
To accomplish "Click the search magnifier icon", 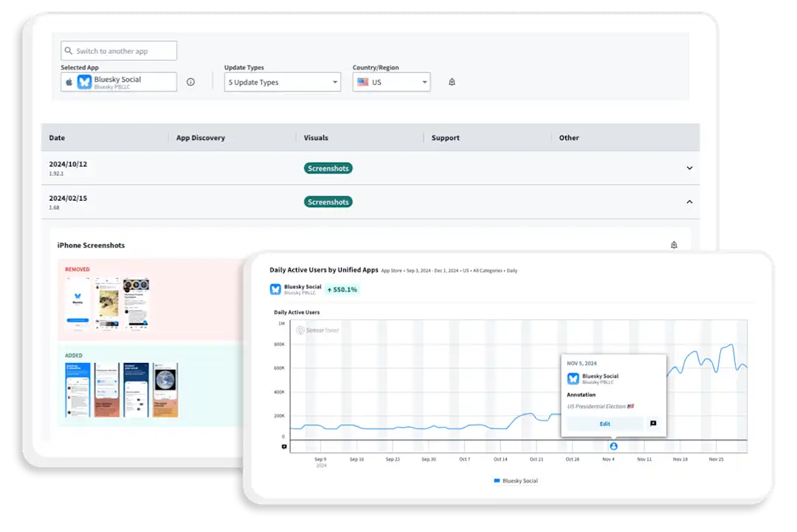I will click(69, 51).
